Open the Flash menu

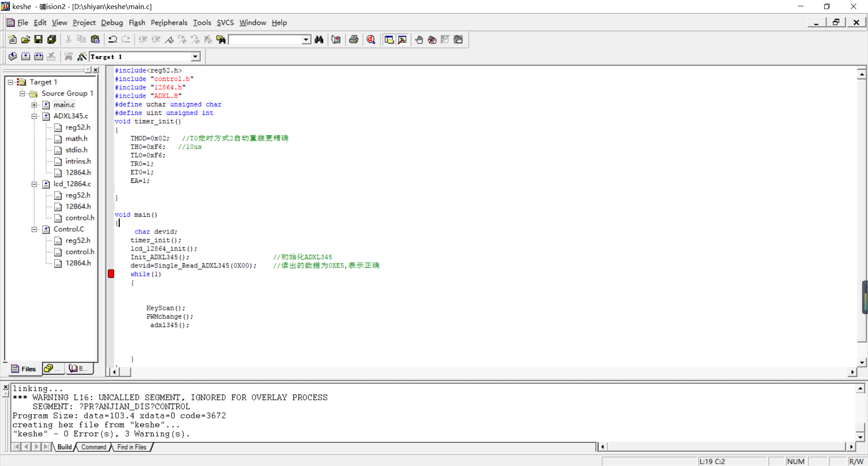pyautogui.click(x=137, y=23)
